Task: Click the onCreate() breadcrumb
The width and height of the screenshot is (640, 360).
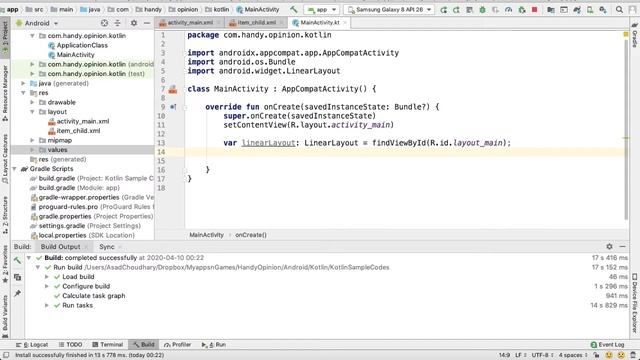Action: [251, 235]
